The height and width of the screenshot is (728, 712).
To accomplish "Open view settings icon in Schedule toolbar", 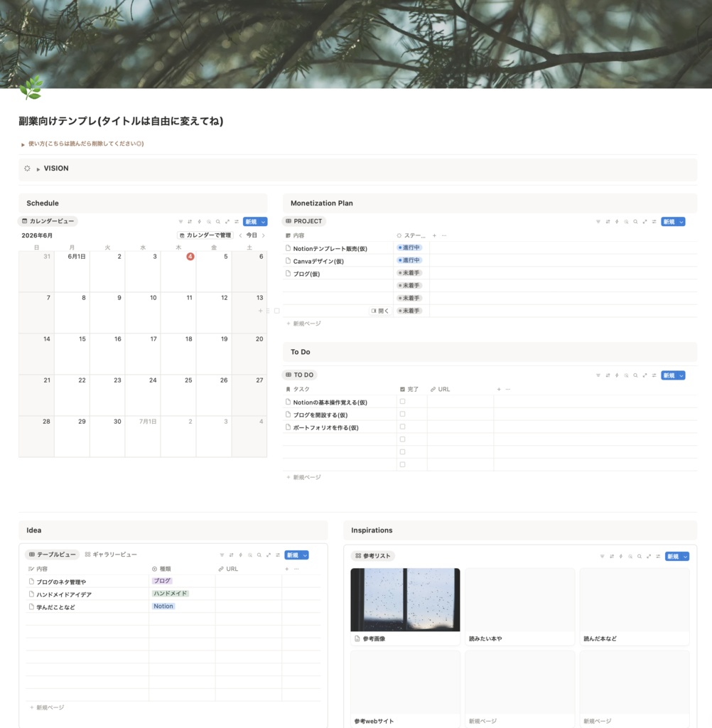I will pyautogui.click(x=236, y=222).
